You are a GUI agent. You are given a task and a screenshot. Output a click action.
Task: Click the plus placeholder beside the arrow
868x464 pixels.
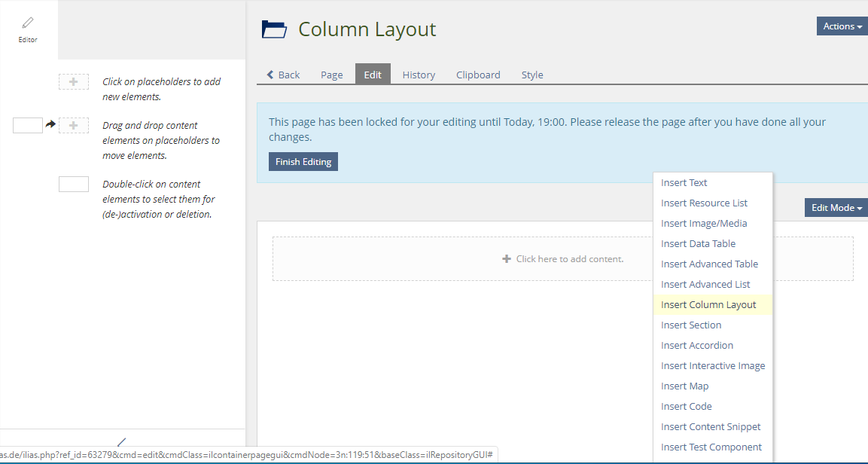click(x=73, y=126)
